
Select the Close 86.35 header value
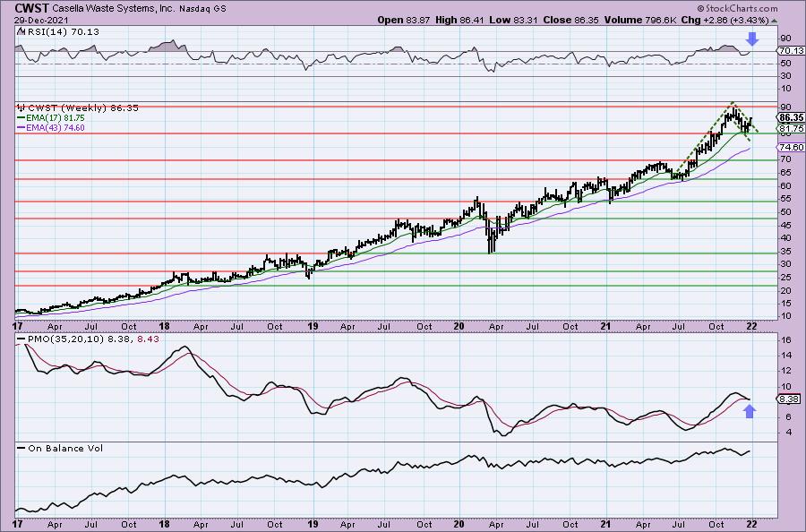(569, 20)
